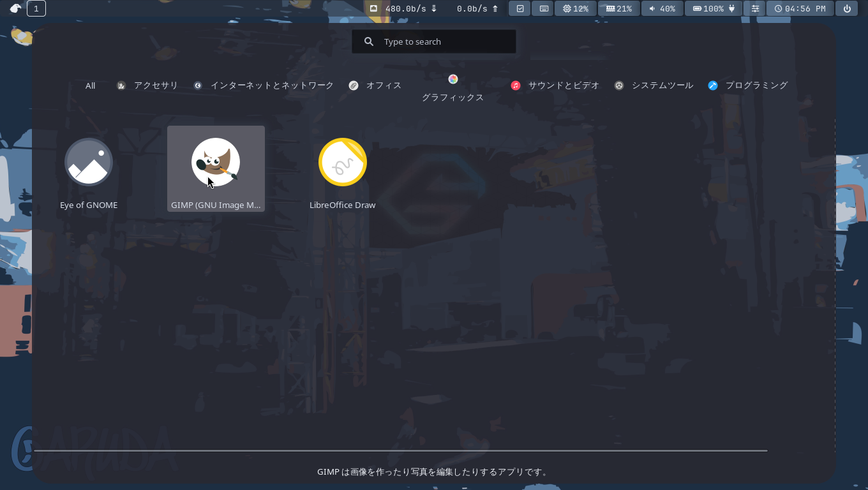Switch to the アクセサリ category
This screenshot has height=490, width=868.
147,85
